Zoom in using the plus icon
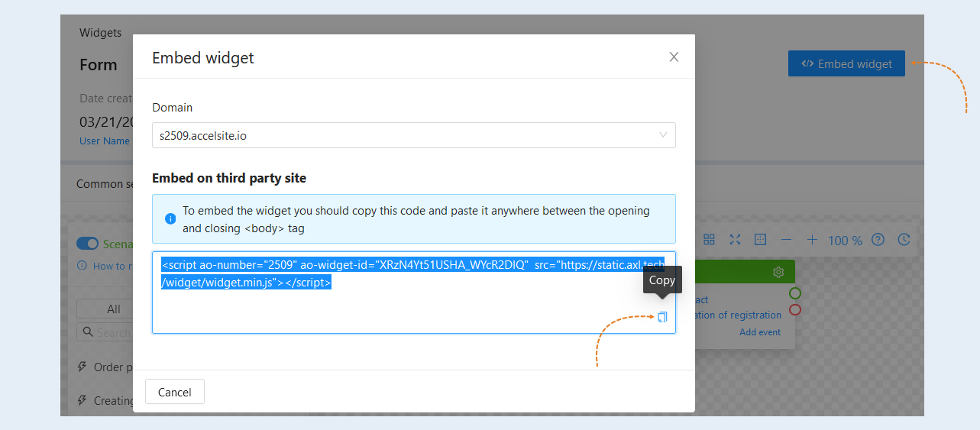 pos(811,240)
